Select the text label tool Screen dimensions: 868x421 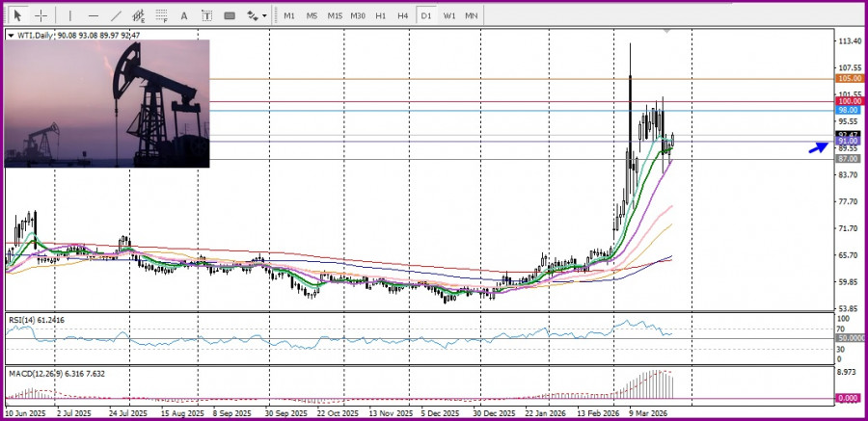[x=206, y=15]
